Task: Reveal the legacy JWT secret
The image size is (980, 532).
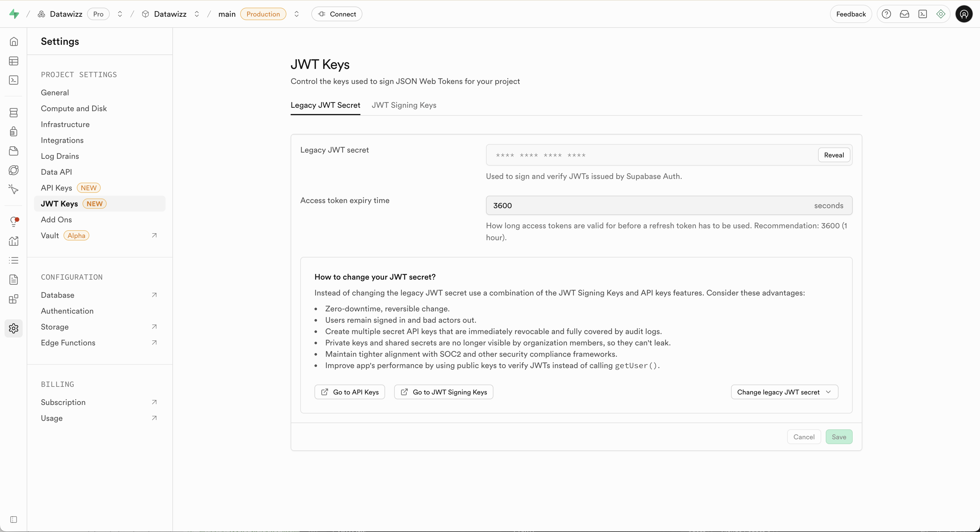Action: pos(834,155)
